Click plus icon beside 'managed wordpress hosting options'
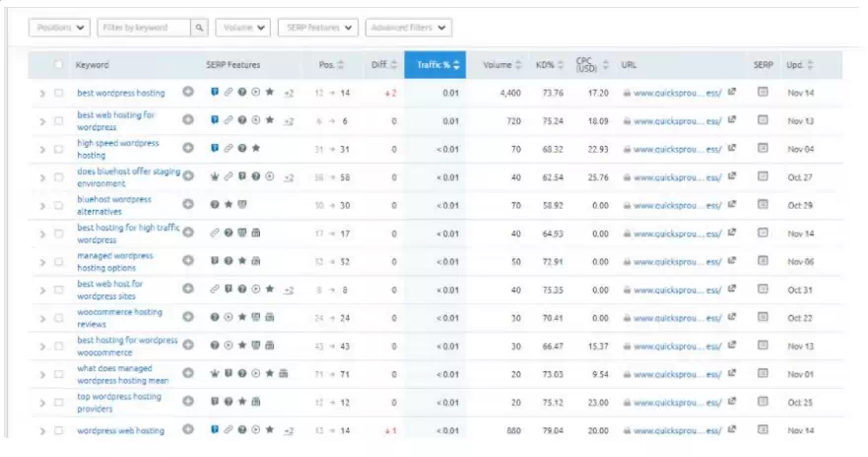868x457 pixels. [189, 261]
